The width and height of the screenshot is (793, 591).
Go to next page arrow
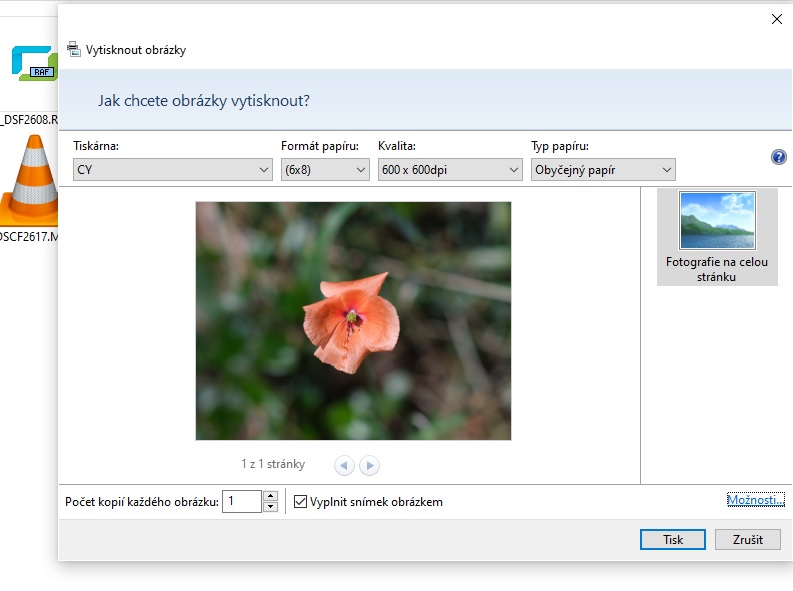370,465
